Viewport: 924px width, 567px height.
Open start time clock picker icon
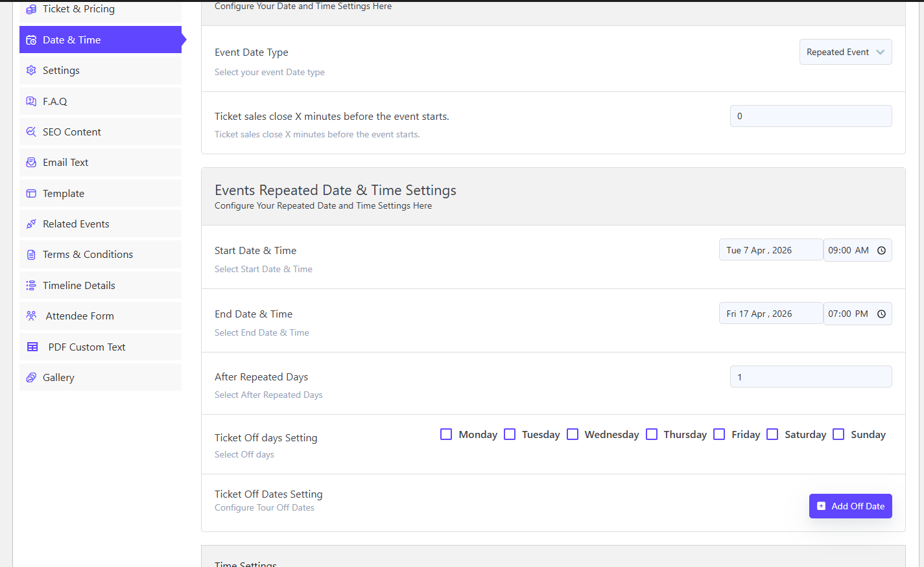pyautogui.click(x=881, y=251)
